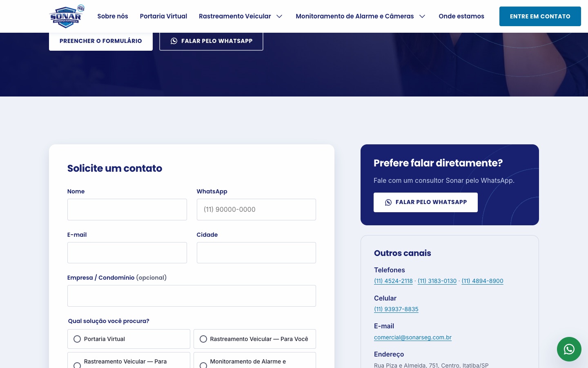Open the Rastreamento Veicular nav item

(235, 16)
